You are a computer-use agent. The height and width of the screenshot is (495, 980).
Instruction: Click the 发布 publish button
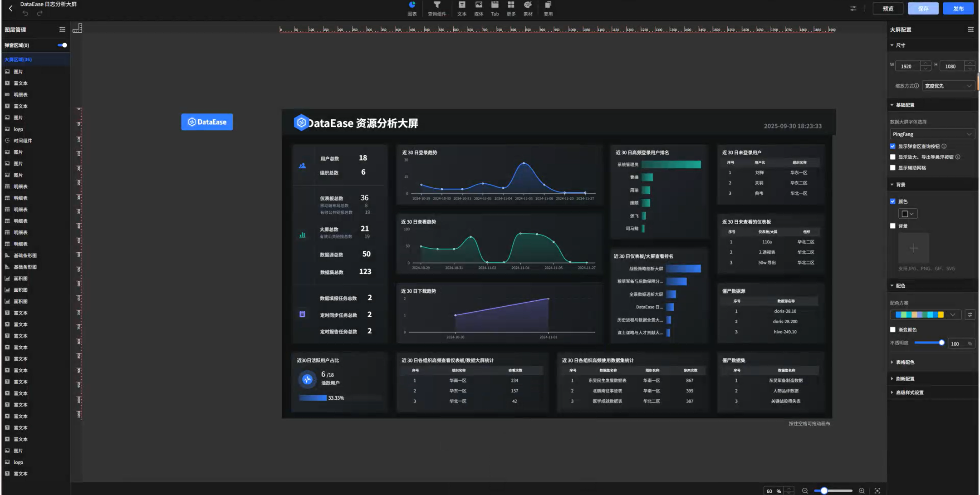click(x=958, y=9)
